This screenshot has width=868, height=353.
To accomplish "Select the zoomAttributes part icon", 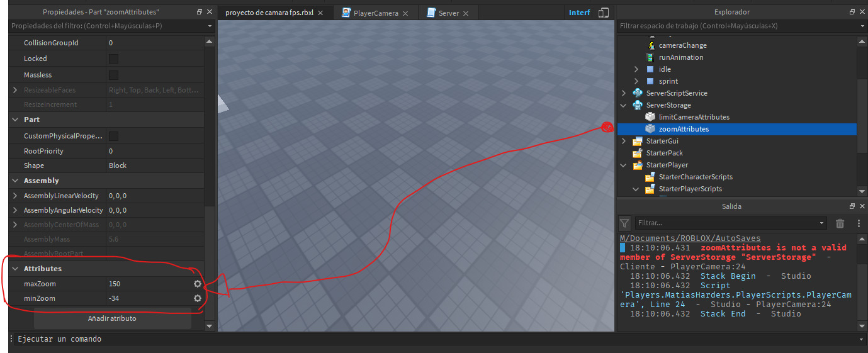I will [651, 129].
